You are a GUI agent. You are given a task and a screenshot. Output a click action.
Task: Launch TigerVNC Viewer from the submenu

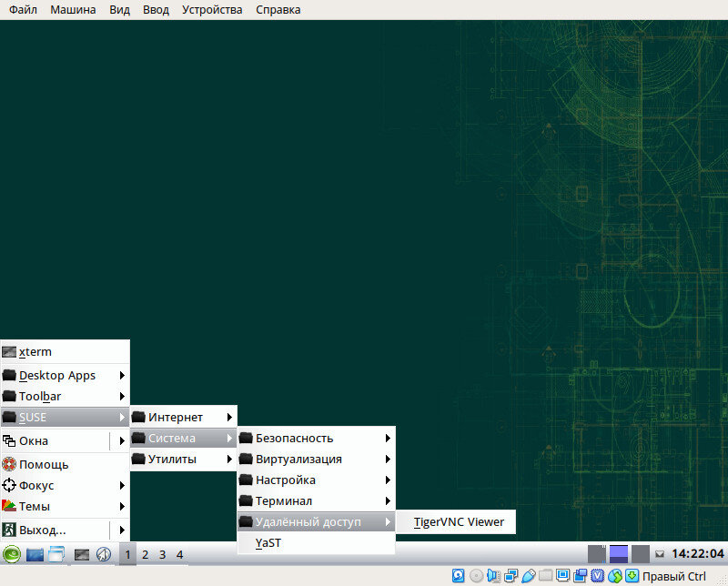pos(456,522)
